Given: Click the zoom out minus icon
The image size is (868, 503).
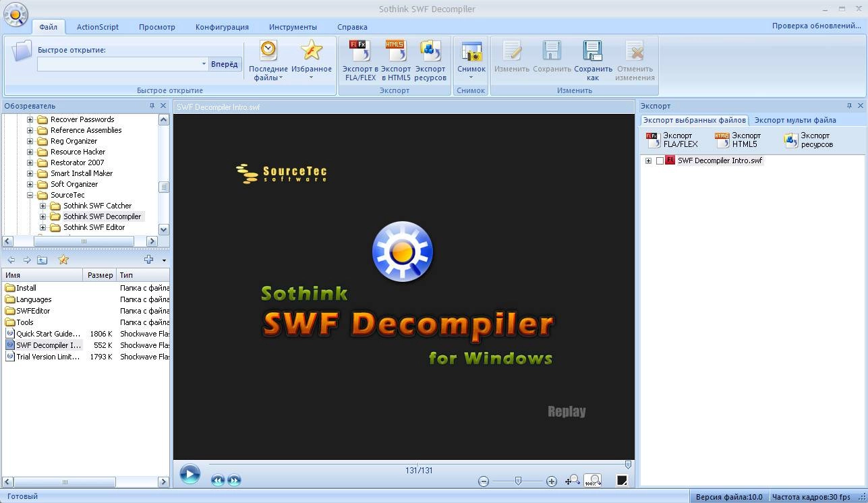Looking at the screenshot, I should tap(484, 481).
